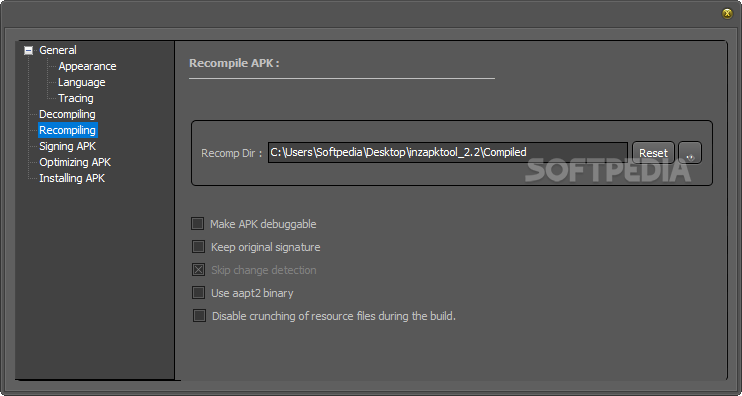Reset the recompile directory
This screenshot has height=396, width=742.
point(653,153)
